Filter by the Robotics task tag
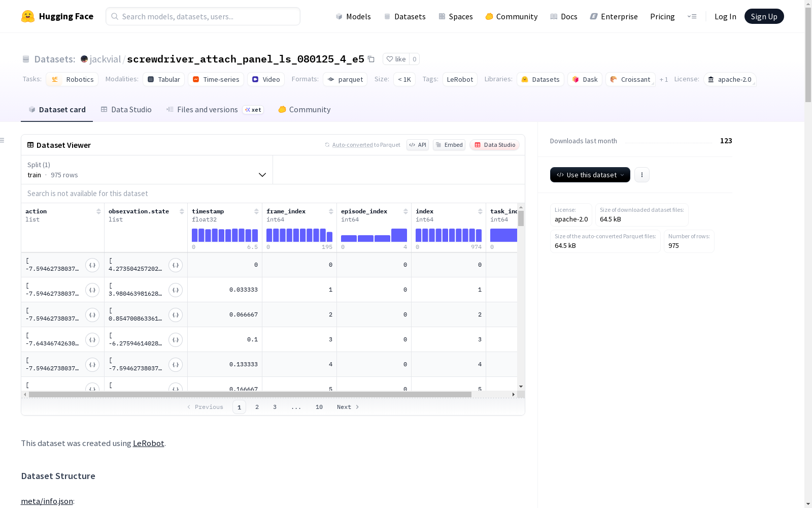 tap(72, 79)
